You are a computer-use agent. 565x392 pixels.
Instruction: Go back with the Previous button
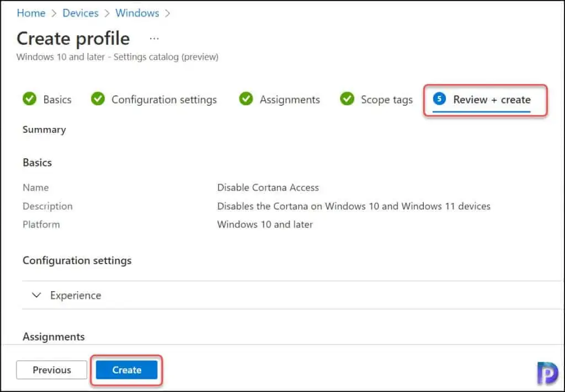51,370
